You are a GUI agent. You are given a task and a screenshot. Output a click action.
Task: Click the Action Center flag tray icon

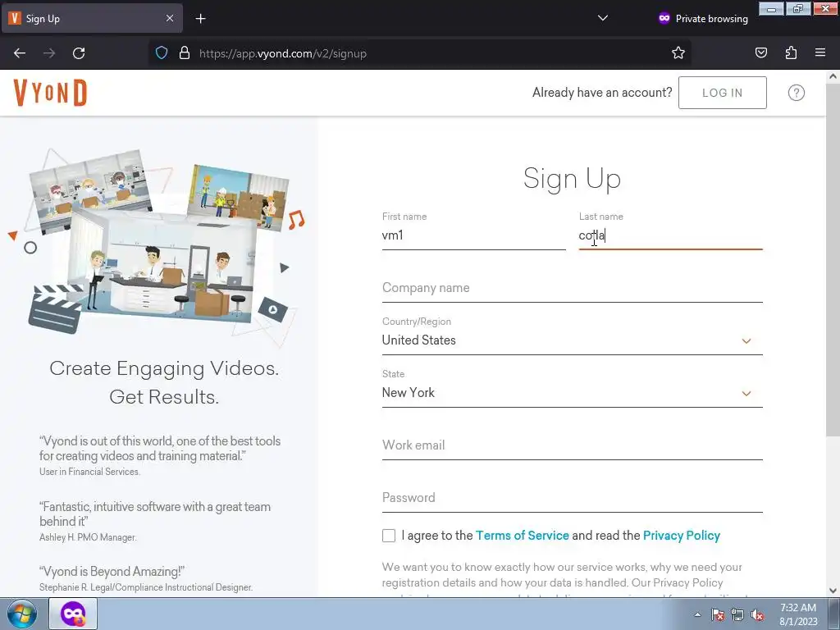point(717,614)
